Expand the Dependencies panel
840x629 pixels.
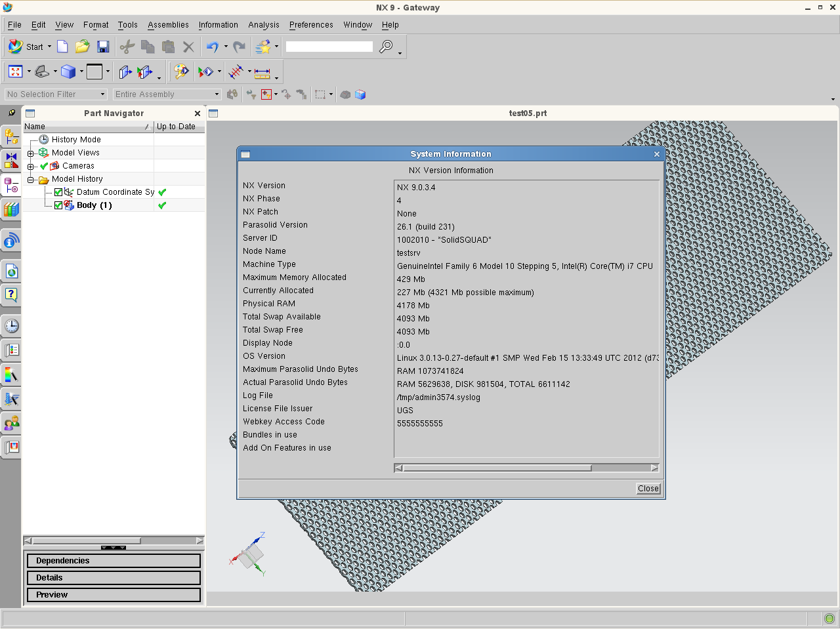click(x=114, y=561)
